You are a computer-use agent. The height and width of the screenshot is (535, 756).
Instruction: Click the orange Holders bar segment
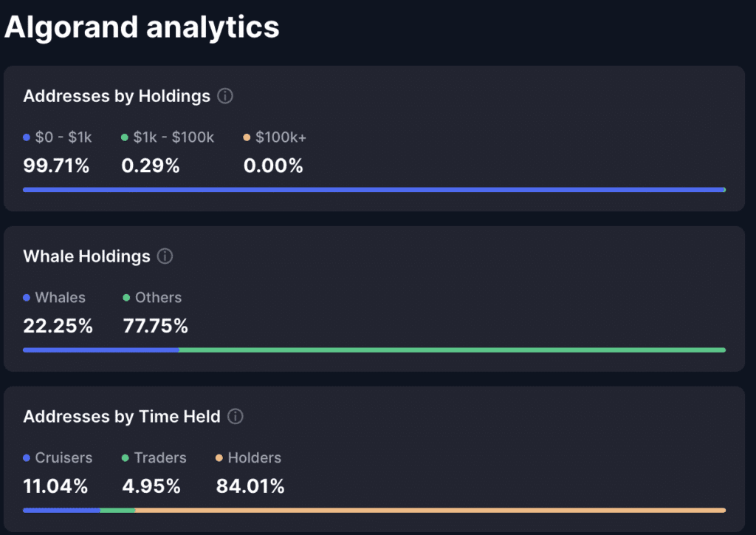430,510
